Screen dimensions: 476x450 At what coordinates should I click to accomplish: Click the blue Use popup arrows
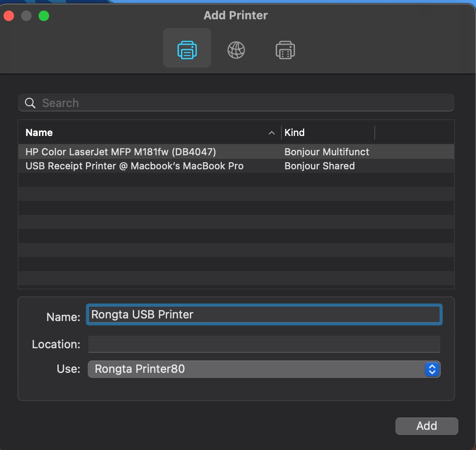pos(432,369)
